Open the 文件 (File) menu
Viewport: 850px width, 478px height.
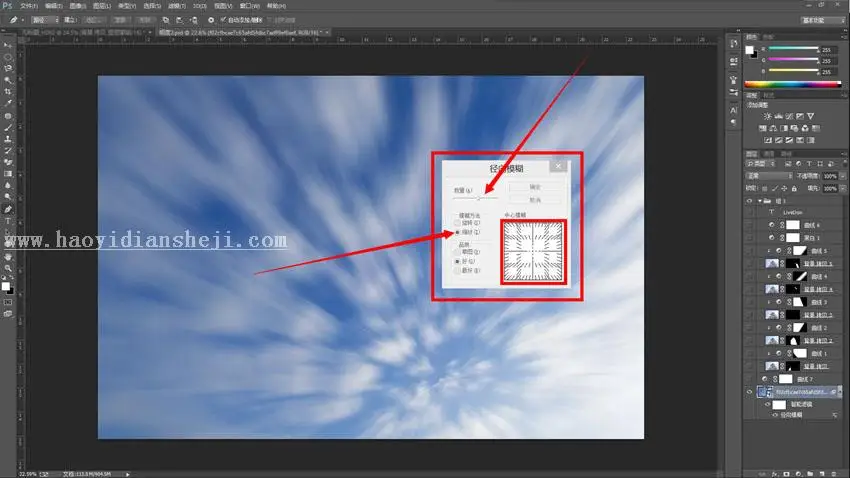(x=29, y=6)
